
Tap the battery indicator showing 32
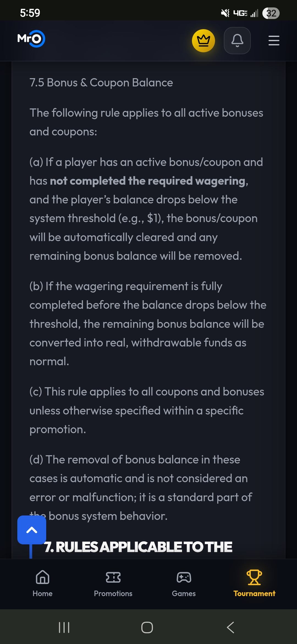(x=271, y=13)
